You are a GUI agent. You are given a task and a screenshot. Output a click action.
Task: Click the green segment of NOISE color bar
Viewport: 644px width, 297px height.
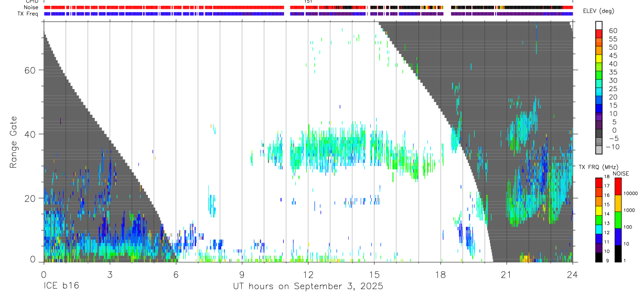[x=618, y=220]
